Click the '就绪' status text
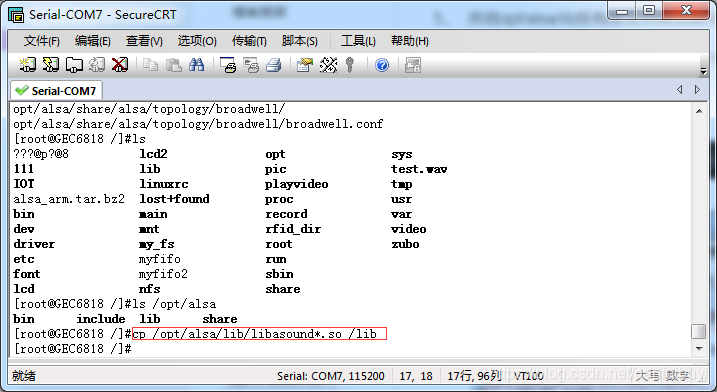This screenshot has height=392, width=717. [24, 376]
